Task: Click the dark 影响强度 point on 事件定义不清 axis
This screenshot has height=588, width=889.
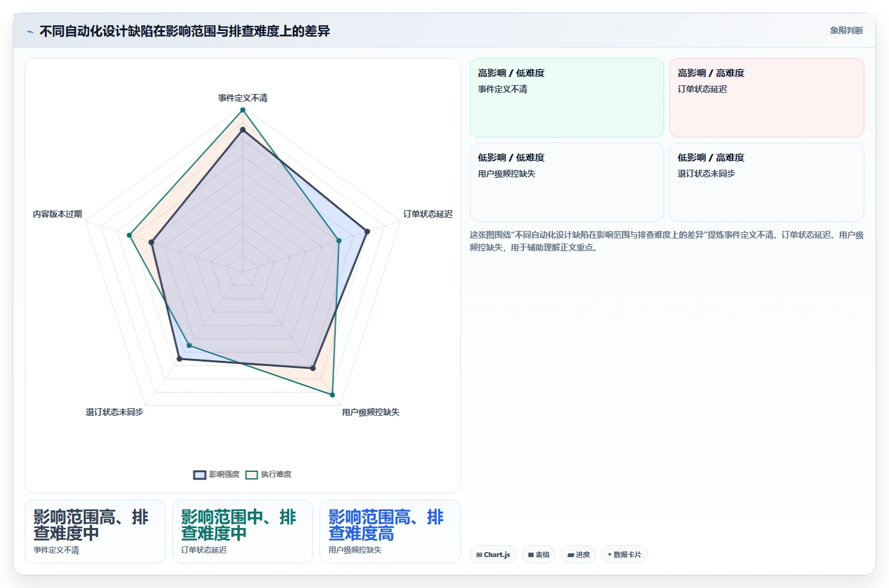Action: [x=242, y=130]
